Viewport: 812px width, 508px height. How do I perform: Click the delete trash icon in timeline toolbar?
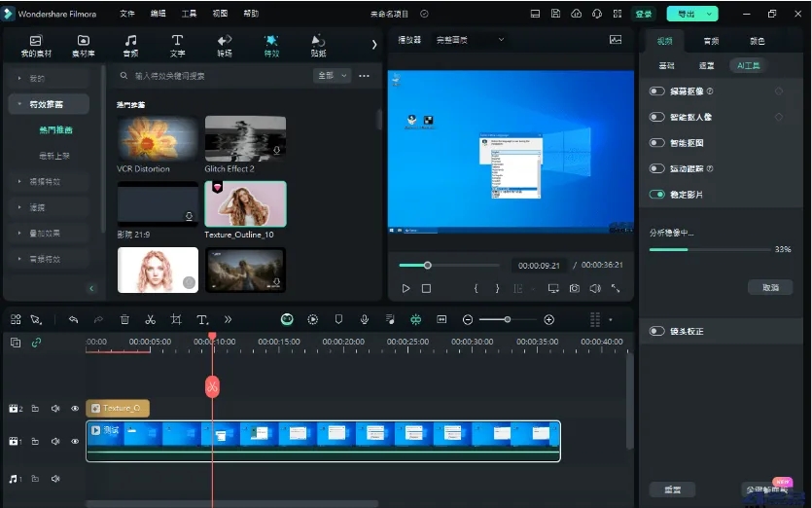pos(124,320)
